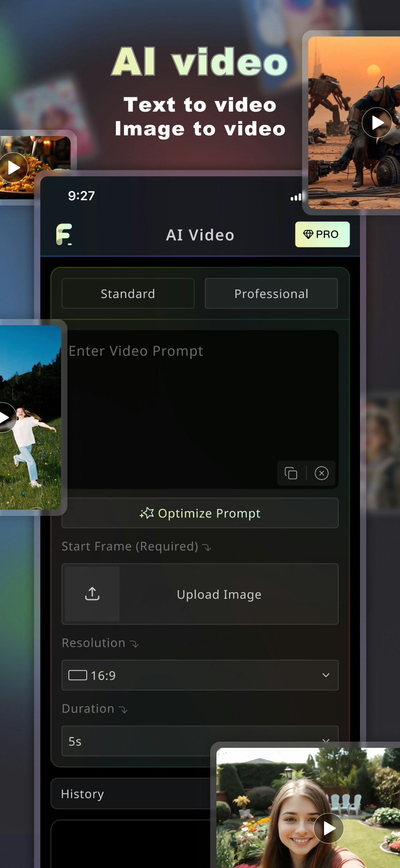Screen dimensions: 400x868
Task: Open the 16:9 resolution dropdown
Action: [200, 675]
